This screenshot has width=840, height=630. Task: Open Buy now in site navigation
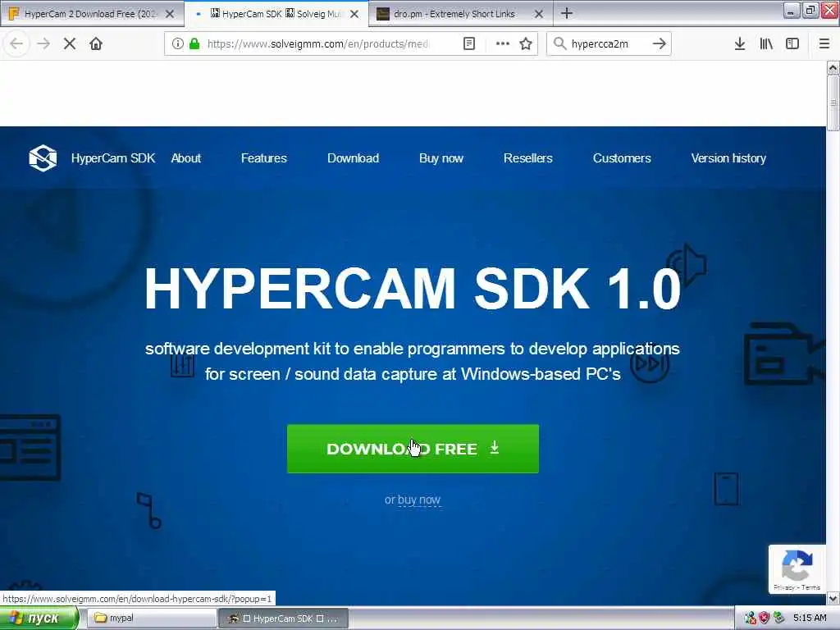coord(441,158)
